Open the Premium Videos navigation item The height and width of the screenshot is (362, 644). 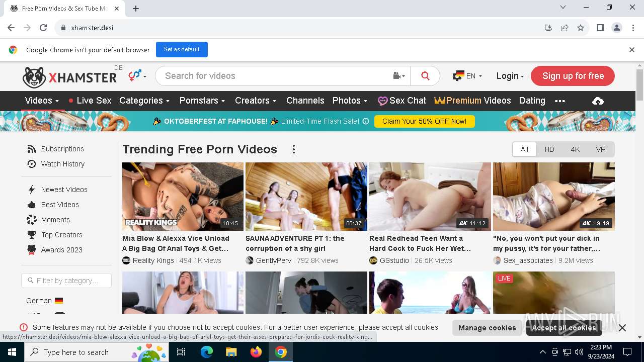coord(472,101)
